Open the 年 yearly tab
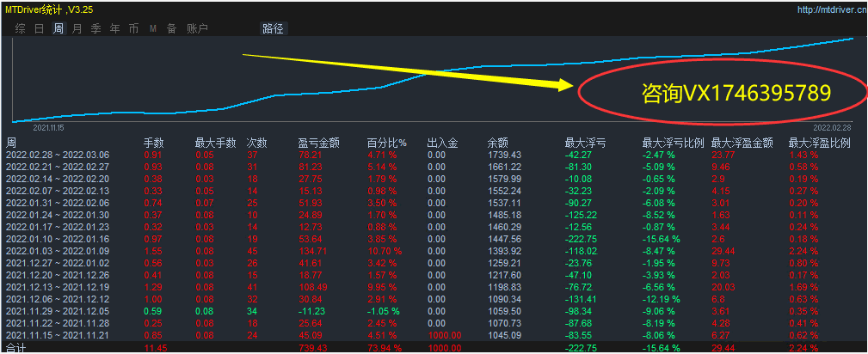This screenshot has width=868, height=354. (x=114, y=28)
